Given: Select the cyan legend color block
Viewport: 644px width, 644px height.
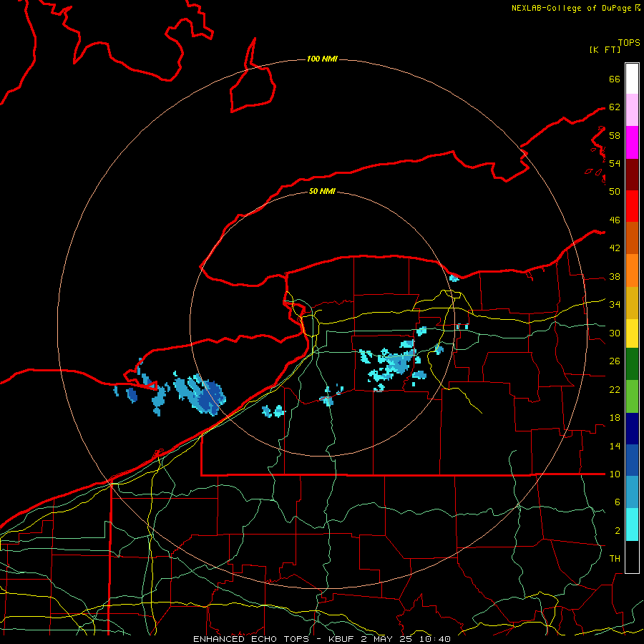Looking at the screenshot, I should point(632,525).
